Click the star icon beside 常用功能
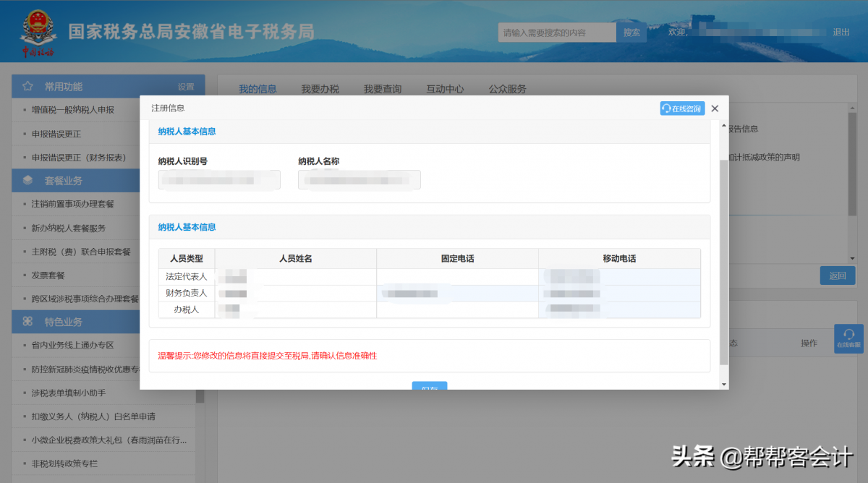This screenshot has width=868, height=483. point(27,87)
